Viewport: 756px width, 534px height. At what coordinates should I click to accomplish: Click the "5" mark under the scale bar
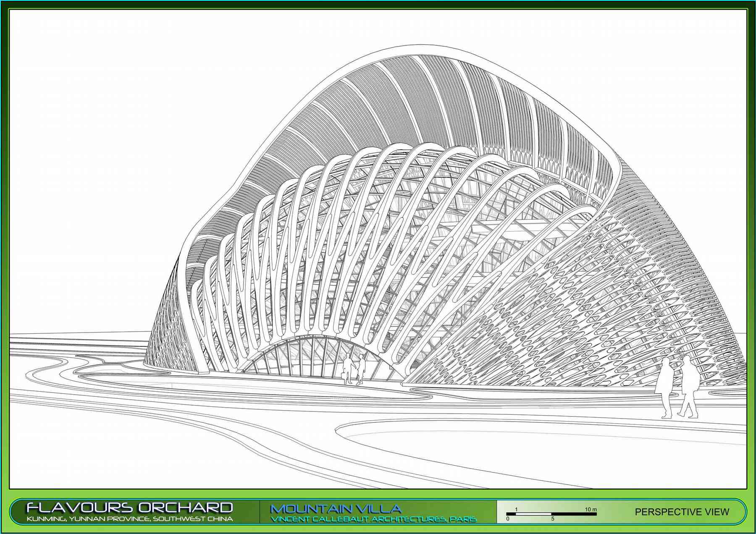(x=553, y=519)
